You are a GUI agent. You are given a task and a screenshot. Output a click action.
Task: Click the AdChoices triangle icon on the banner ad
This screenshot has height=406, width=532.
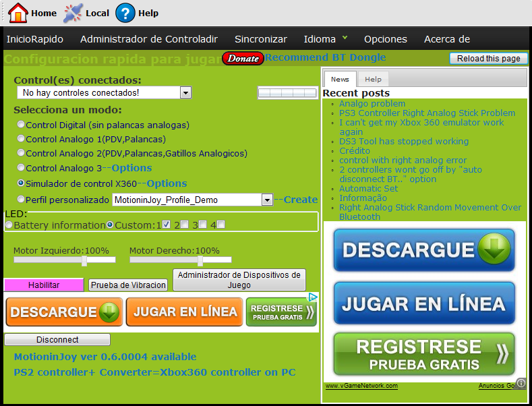(x=312, y=297)
